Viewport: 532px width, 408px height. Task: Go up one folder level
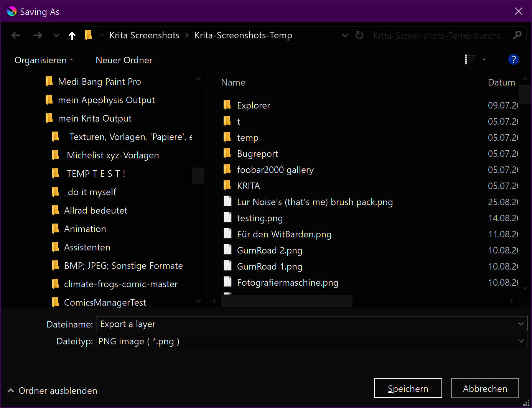[72, 36]
